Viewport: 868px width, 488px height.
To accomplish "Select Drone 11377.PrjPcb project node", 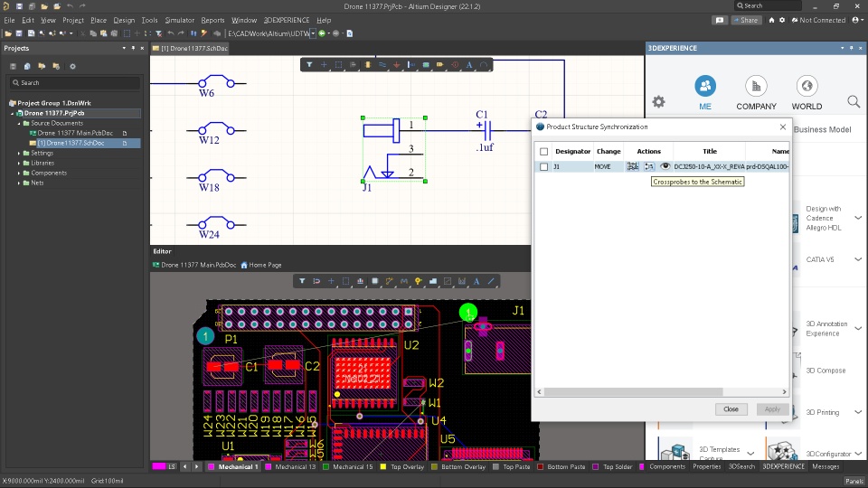I will coord(54,113).
